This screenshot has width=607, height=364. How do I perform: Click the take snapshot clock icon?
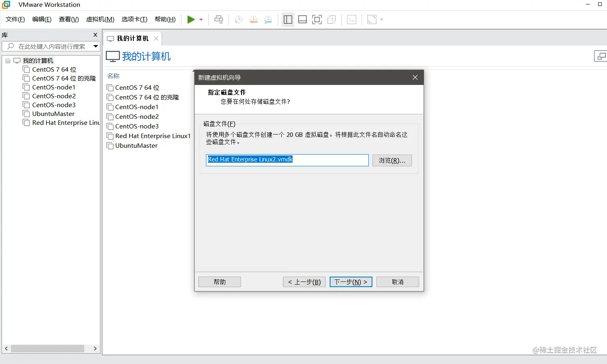239,19
